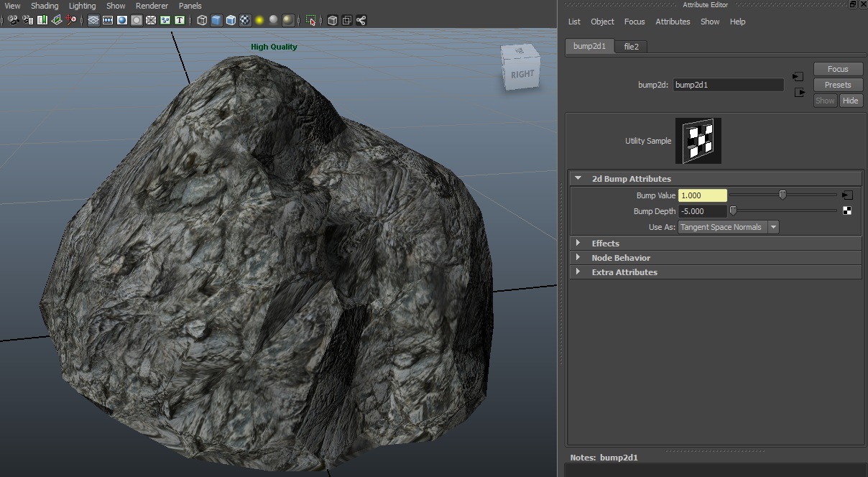The width and height of the screenshot is (868, 477).
Task: Open the Use As dropdown
Action: (729, 227)
